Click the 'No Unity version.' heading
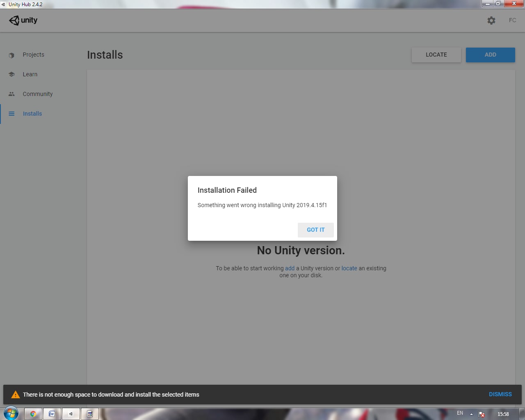 pyautogui.click(x=301, y=250)
